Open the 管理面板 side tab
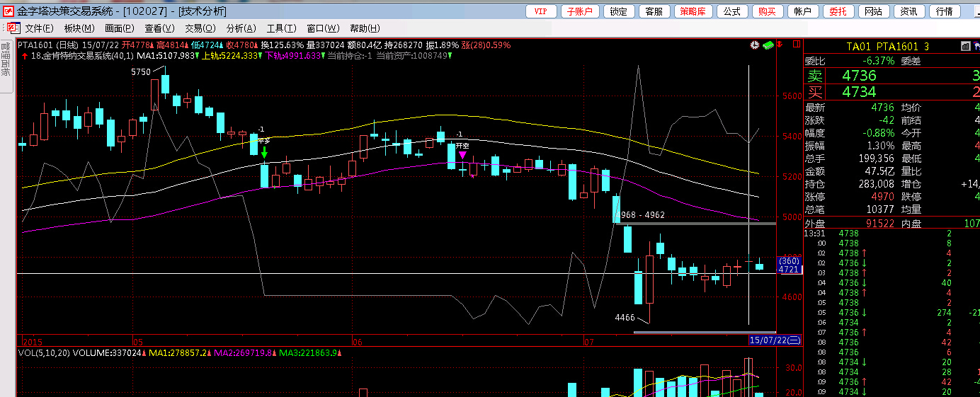This screenshot has height=397, width=980. tap(6, 67)
